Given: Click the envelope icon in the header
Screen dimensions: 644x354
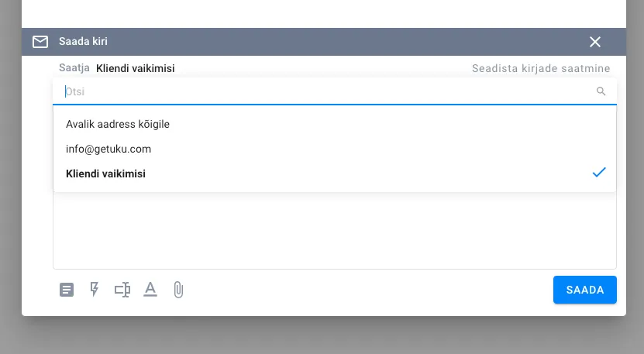Looking at the screenshot, I should 40,42.
